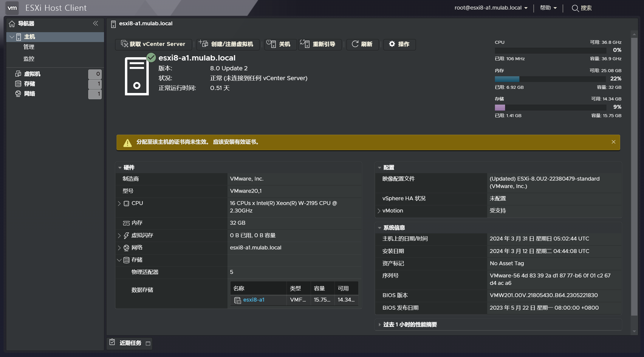Expand past 1 hour performance summary
Viewport: 644px width, 357px height.
click(380, 325)
